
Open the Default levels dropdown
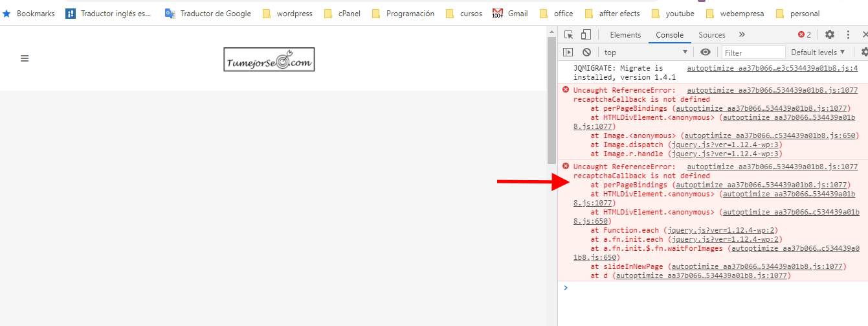coord(818,52)
